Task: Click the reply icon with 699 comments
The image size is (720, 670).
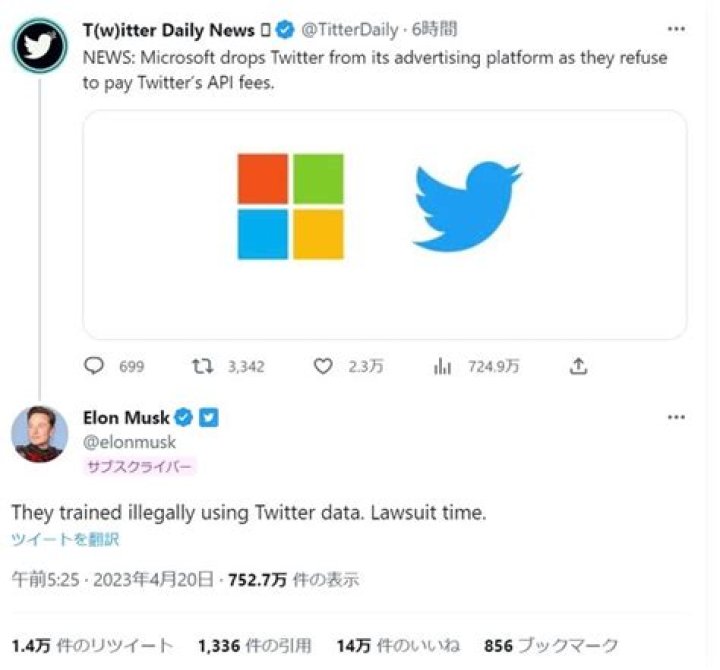Action: [95, 367]
